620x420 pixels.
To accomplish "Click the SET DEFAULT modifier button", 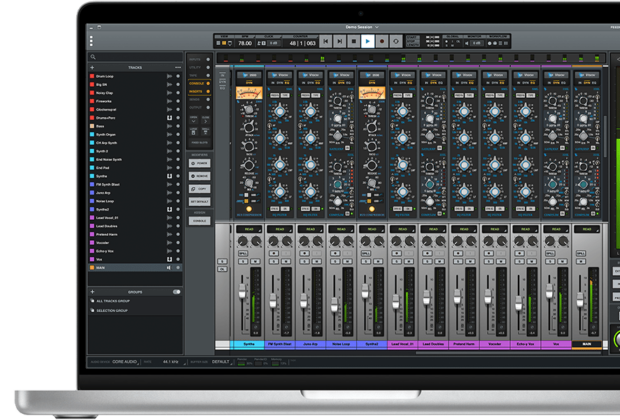I will tap(200, 202).
